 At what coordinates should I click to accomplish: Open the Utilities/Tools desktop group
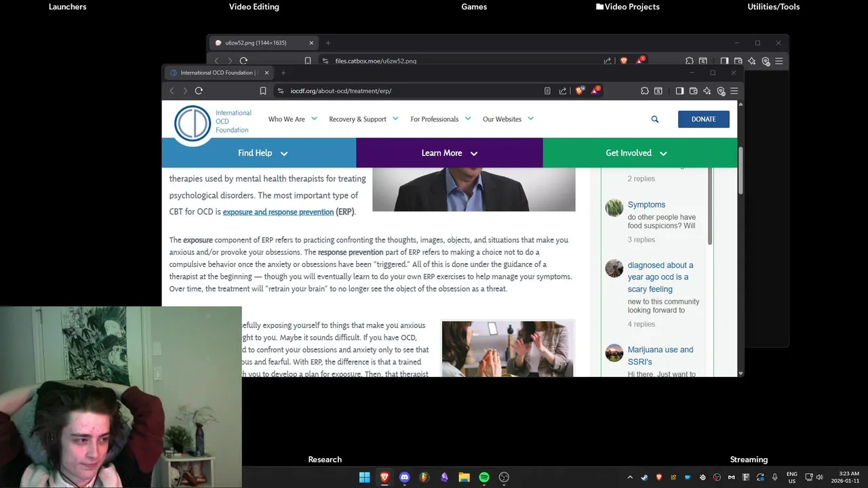pos(774,7)
